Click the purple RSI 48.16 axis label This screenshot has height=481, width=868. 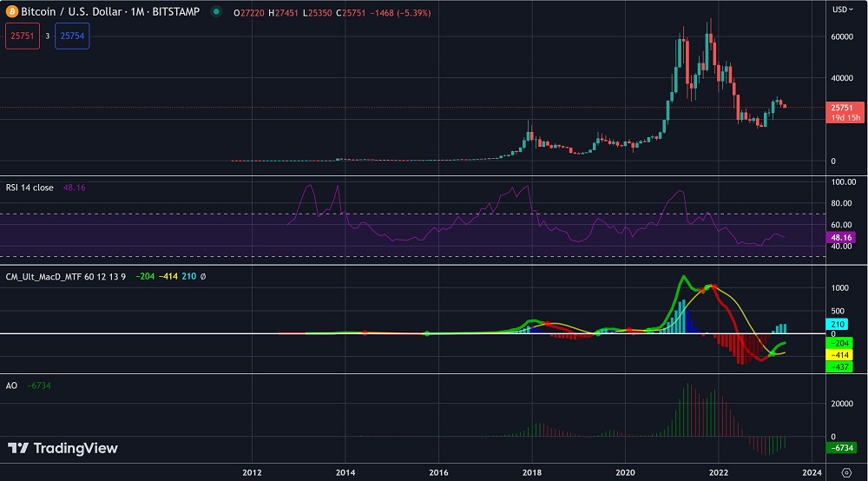(x=840, y=237)
